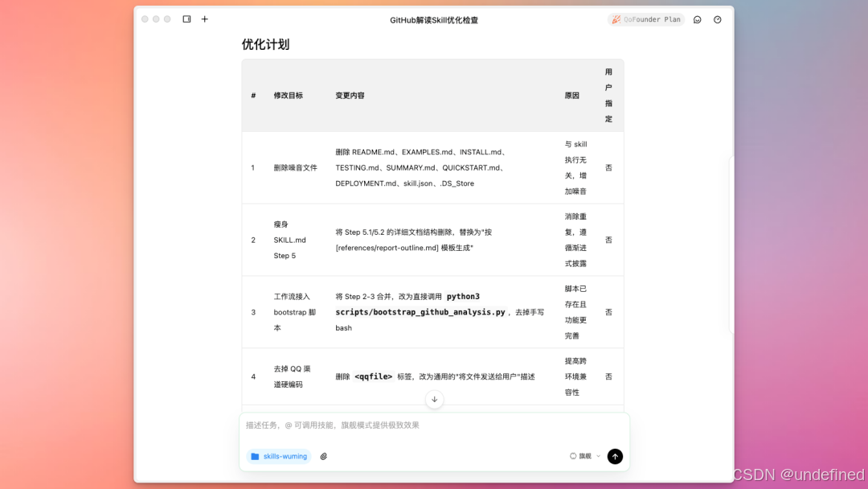The image size is (868, 489).
Task: Open the gauge icon in title bar
Action: click(x=718, y=19)
